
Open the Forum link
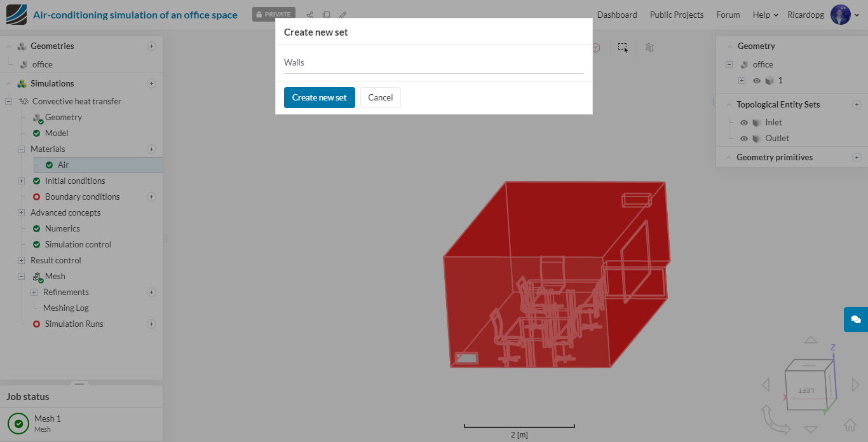pos(728,15)
